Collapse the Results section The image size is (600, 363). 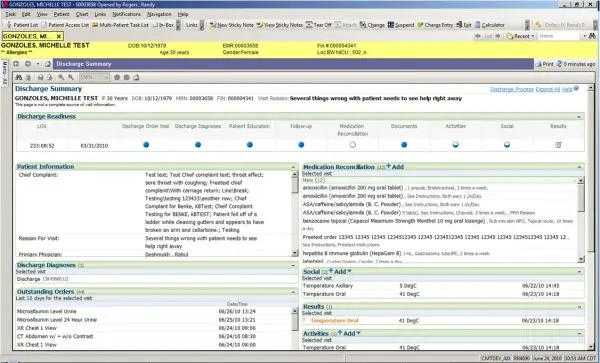pos(579,307)
